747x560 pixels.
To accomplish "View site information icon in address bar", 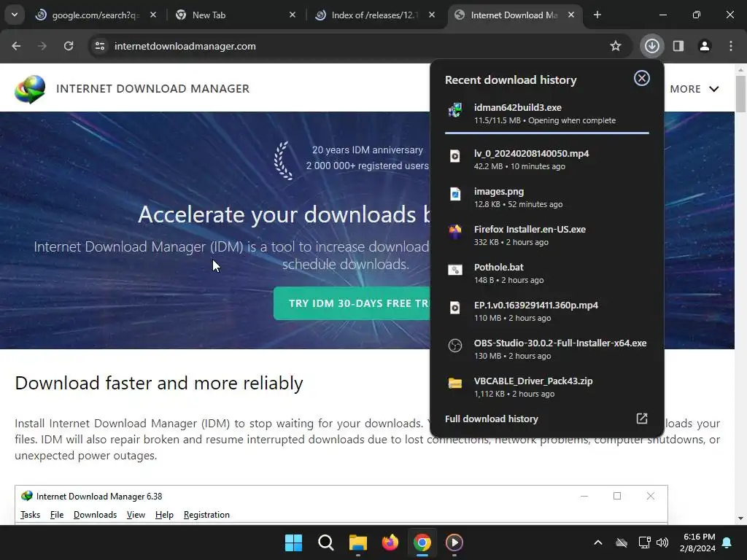I will coord(100,46).
